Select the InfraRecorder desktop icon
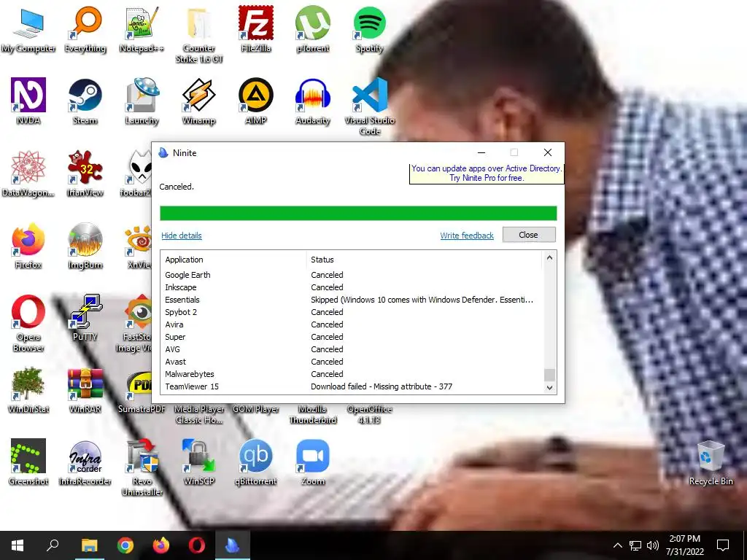Viewport: 747px width, 560px height. coord(85,462)
